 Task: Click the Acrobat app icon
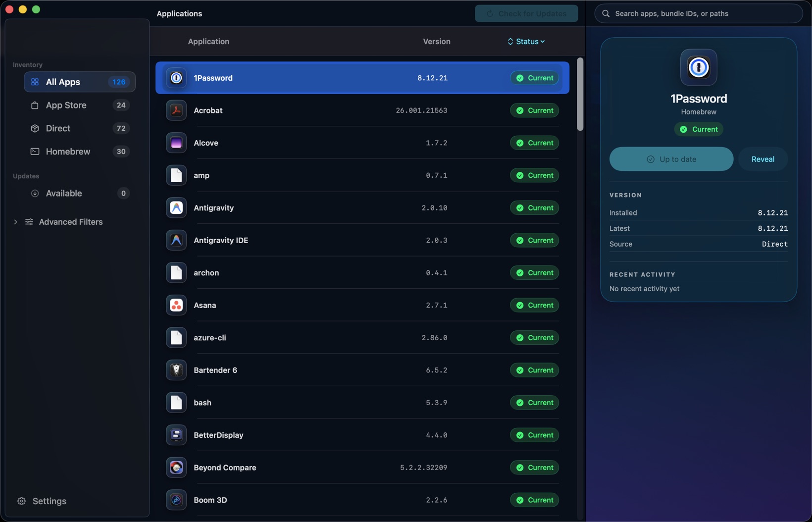(176, 110)
